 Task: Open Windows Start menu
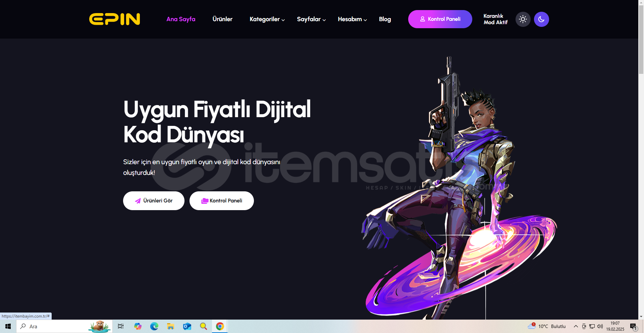(8, 326)
